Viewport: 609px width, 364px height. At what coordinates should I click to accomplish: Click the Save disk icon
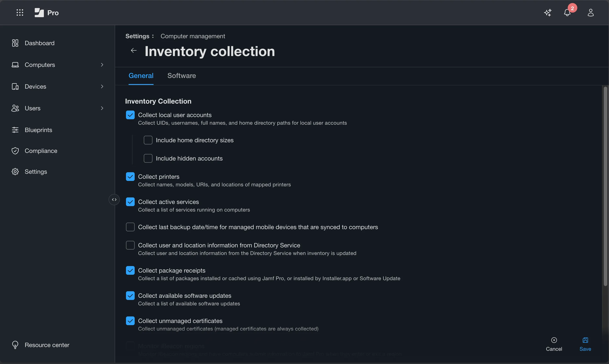(x=585, y=340)
